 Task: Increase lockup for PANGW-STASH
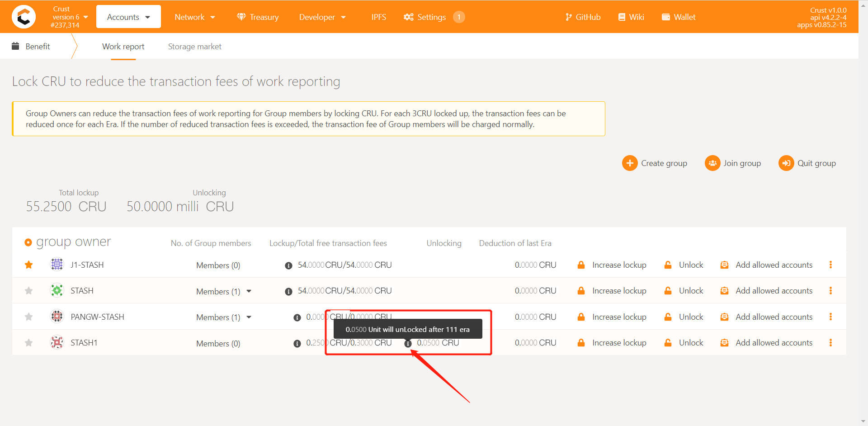pos(612,317)
